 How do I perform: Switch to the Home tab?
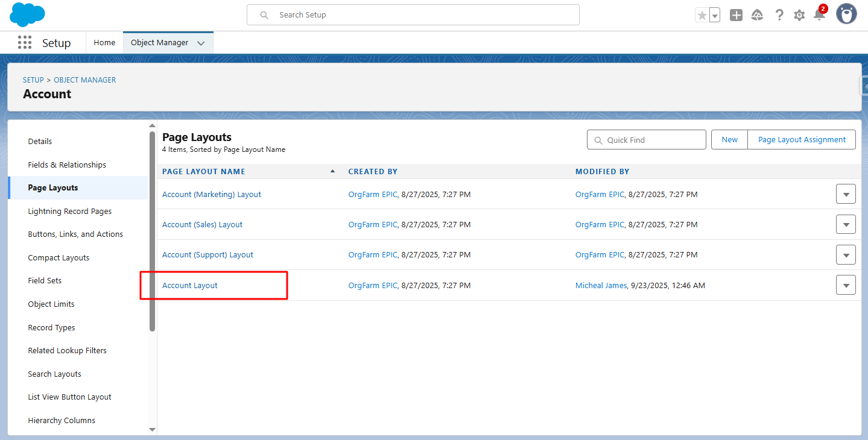click(x=104, y=43)
